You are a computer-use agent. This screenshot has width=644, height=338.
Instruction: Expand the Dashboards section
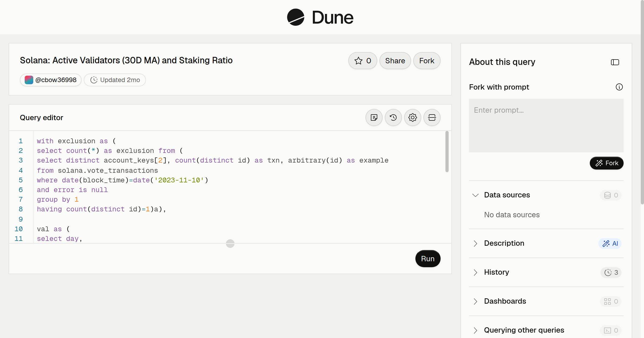(475, 301)
